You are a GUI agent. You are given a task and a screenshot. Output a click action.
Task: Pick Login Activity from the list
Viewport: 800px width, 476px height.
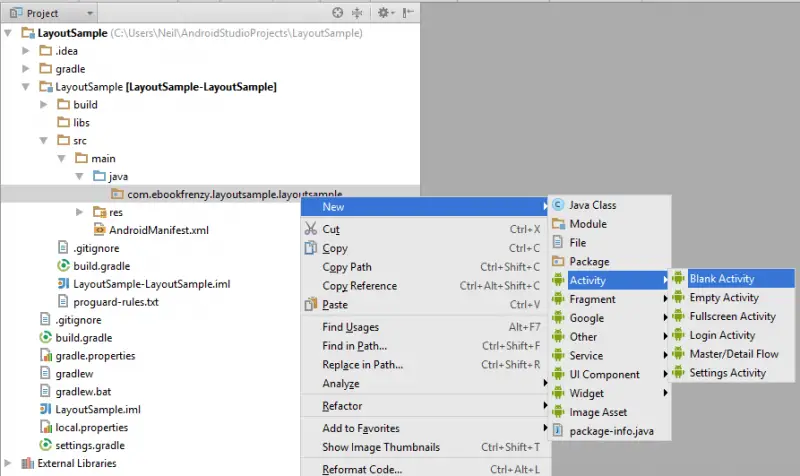pyautogui.click(x=722, y=335)
